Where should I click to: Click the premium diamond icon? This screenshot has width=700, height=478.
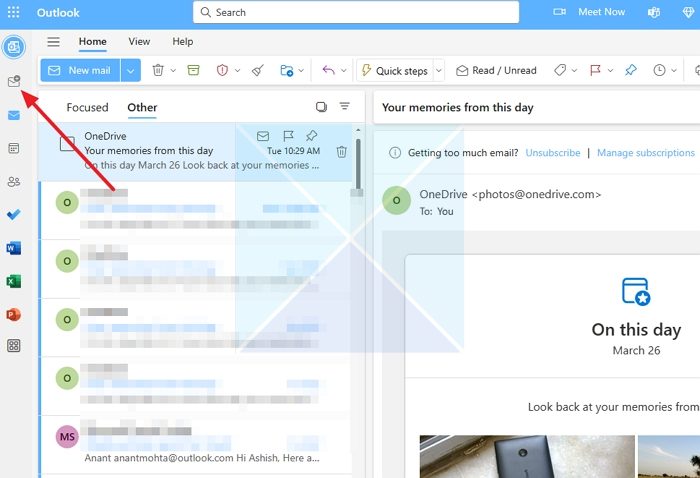688,12
